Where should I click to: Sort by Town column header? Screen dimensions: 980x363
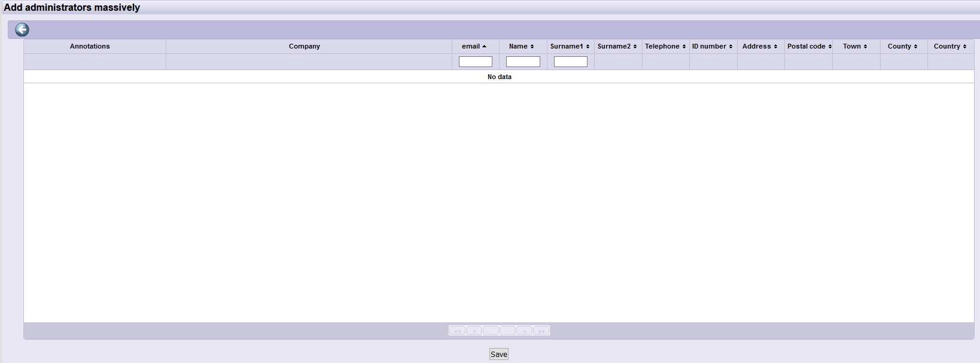coord(856,46)
